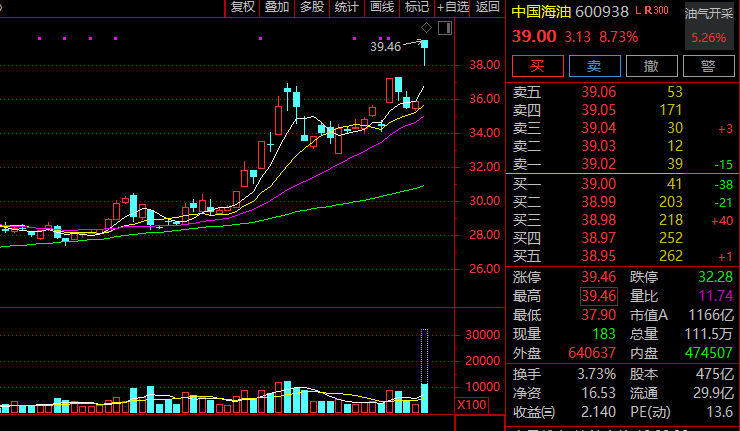Open the 多股 multi-stock view
740x431 pixels.
point(312,8)
